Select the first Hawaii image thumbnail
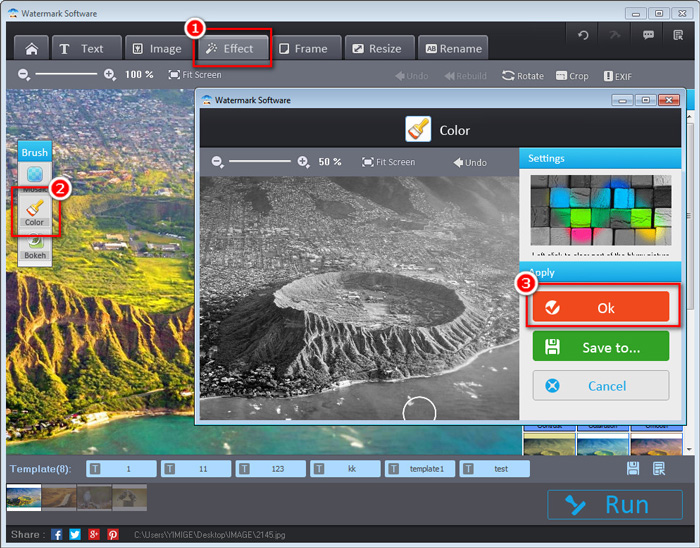The width and height of the screenshot is (700, 548). [x=24, y=497]
